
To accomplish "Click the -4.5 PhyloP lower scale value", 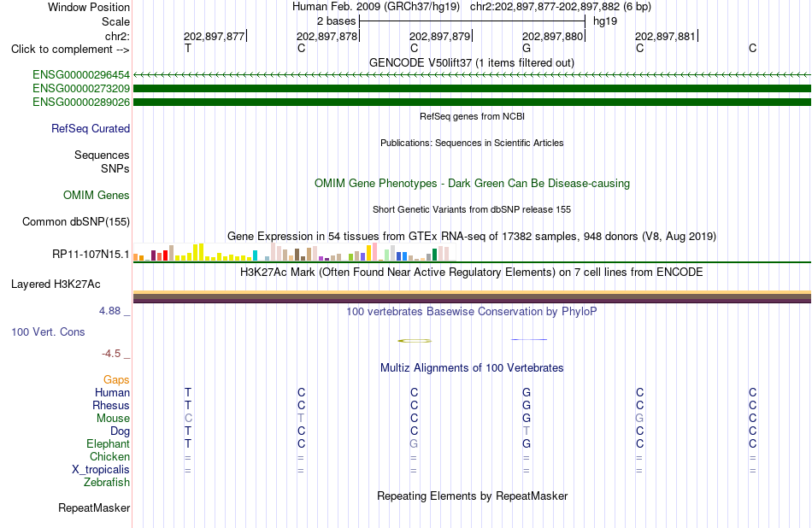I will coord(111,354).
